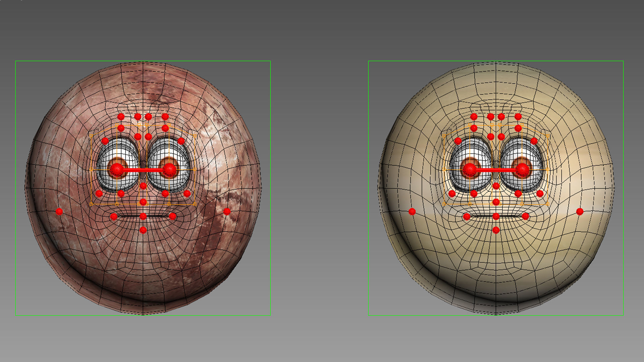This screenshot has height=362, width=644.
Task: Select leftmost dot in top brow row, red head
Action: [x=121, y=117]
